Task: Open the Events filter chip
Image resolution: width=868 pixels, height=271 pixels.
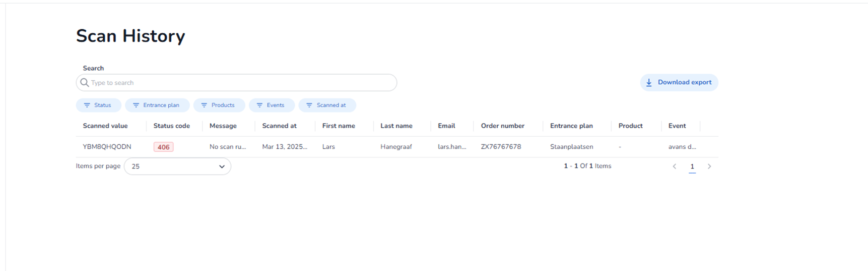Action: [271, 105]
